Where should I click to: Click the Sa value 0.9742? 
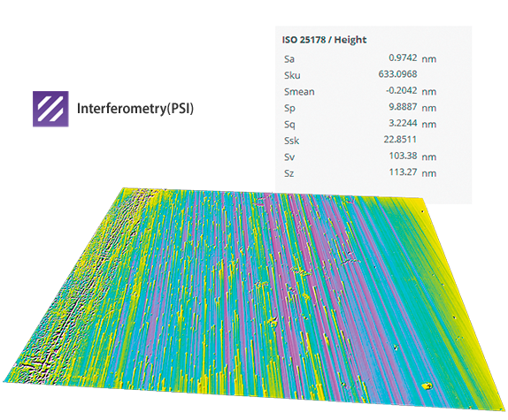tap(403, 57)
